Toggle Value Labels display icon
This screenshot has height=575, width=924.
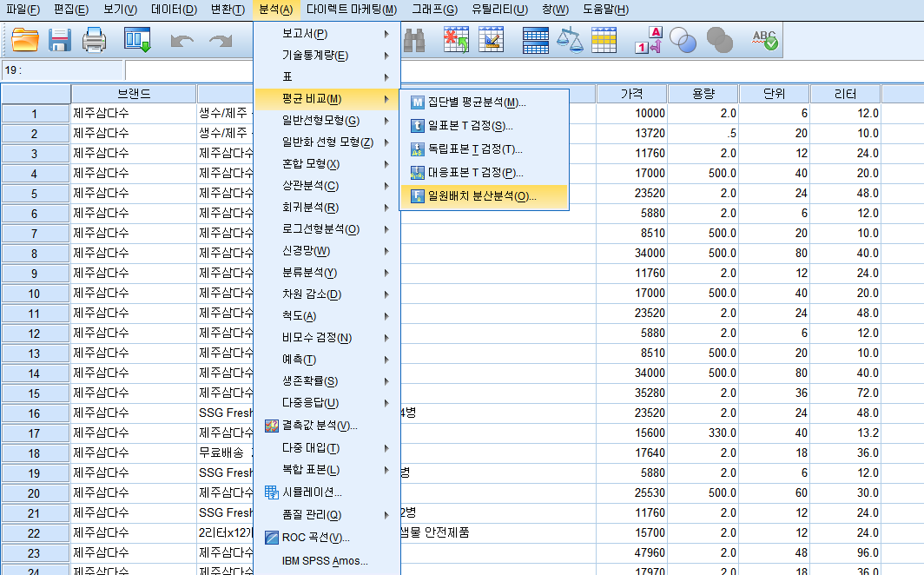coord(648,40)
